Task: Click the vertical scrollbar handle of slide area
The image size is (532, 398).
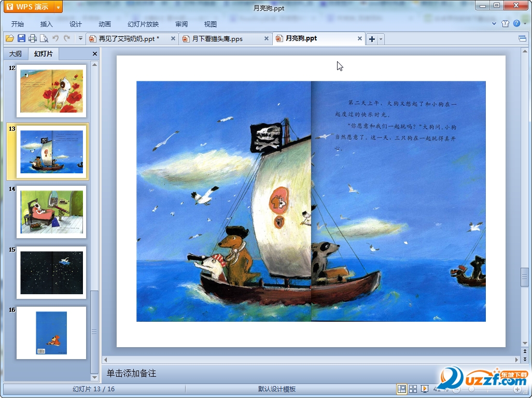Action: coord(525,277)
